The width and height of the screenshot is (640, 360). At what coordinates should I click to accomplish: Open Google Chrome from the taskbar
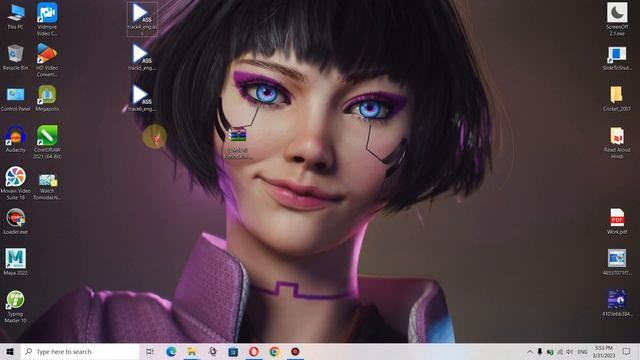coord(274,351)
